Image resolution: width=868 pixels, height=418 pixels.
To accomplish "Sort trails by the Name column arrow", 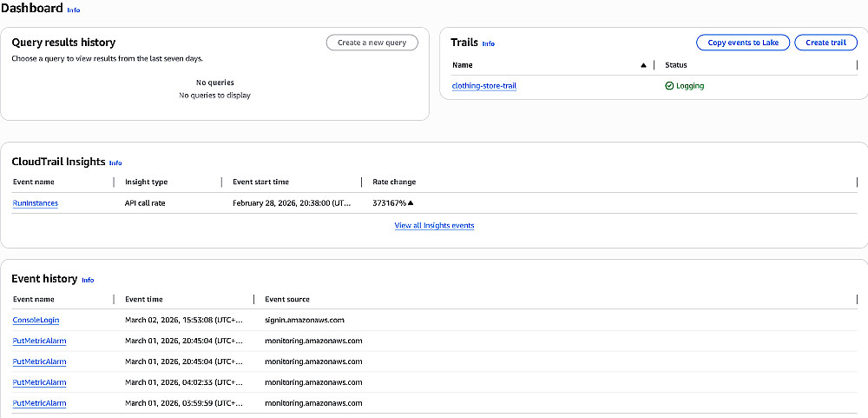I will point(643,65).
